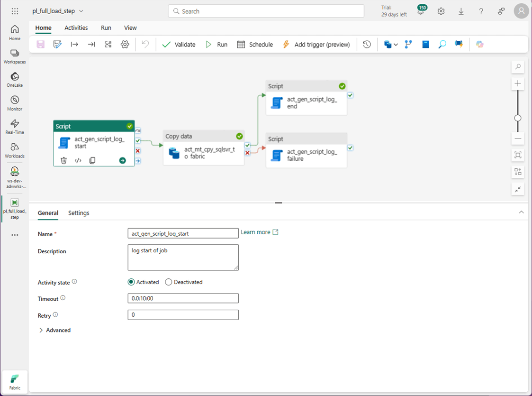Image resolution: width=532 pixels, height=396 pixels.
Task: Click the red on-fail connector of Copy data
Action: coord(247,152)
